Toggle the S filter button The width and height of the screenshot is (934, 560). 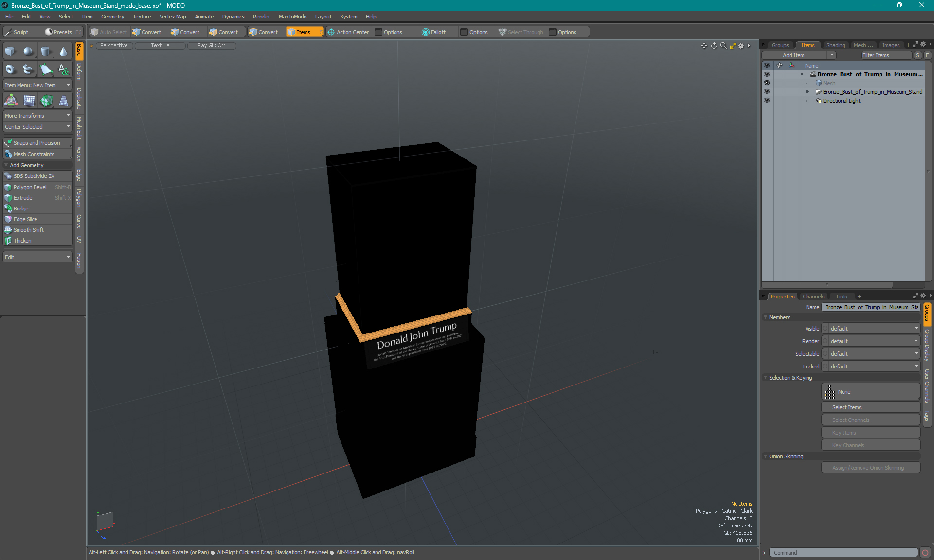click(x=917, y=55)
